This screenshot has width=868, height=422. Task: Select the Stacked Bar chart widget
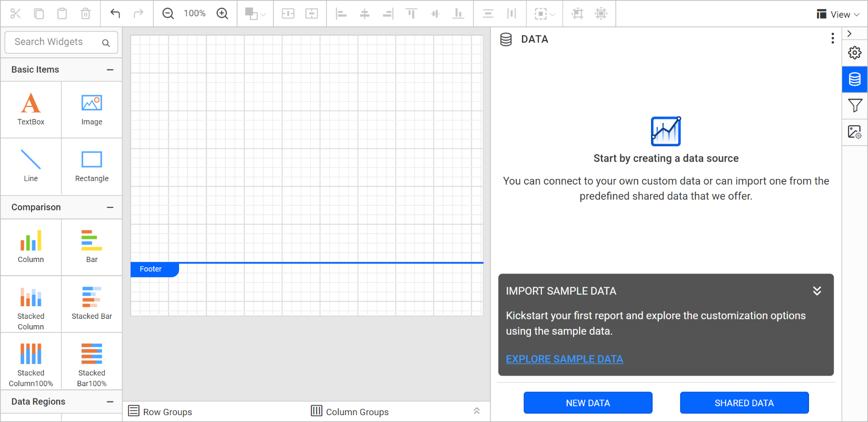coord(92,304)
